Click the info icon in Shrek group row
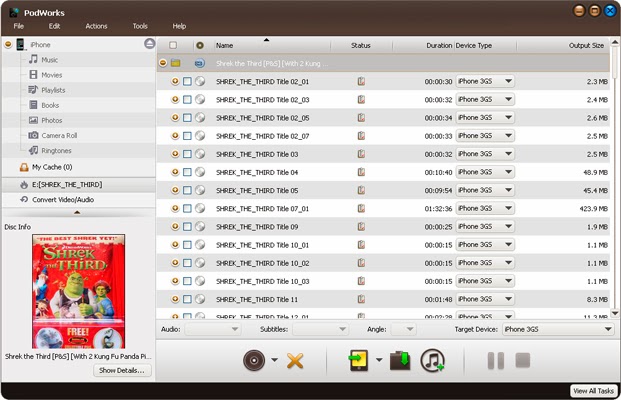Screen dimensions: 621x400 200,63
